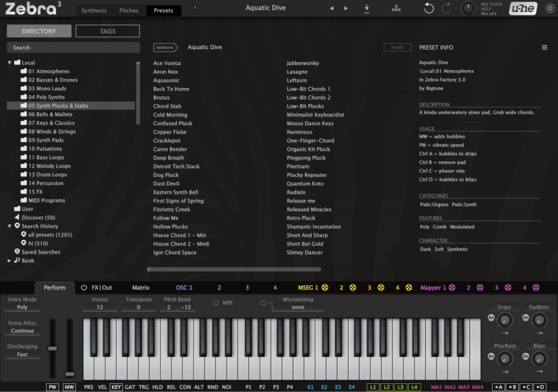The image size is (558, 392).
Task: Go to the previous preset arrow
Action: point(332,9)
